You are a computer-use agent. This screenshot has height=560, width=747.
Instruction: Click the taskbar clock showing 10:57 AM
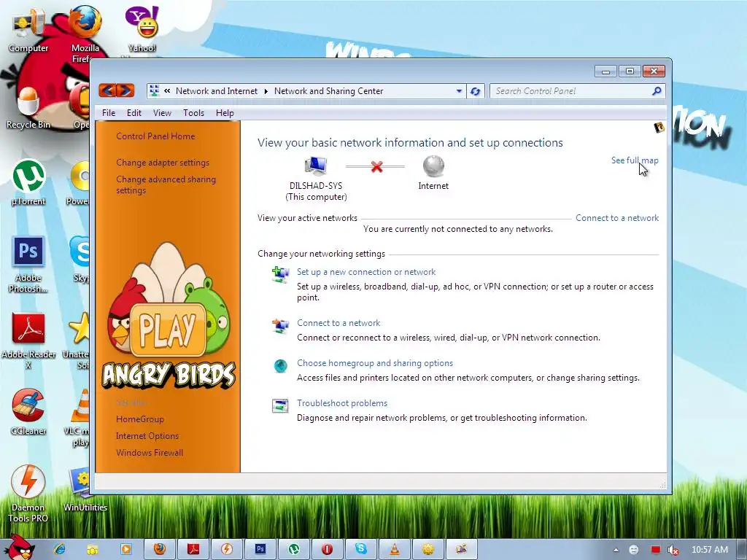(709, 550)
